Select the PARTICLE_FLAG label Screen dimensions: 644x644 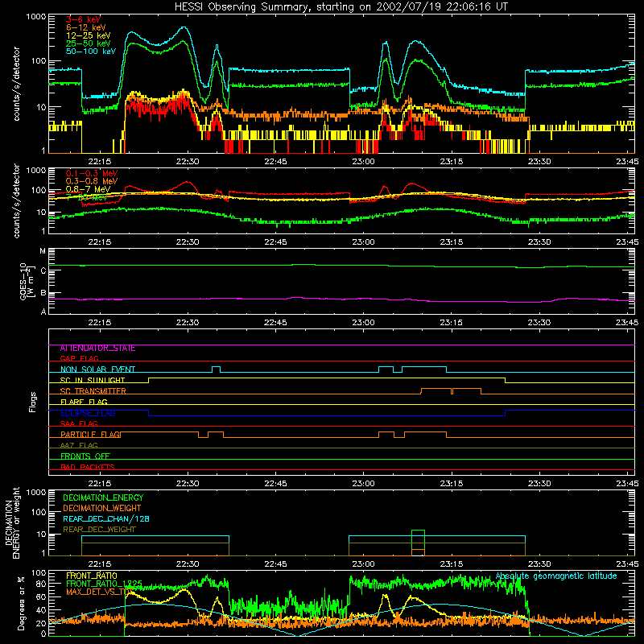90,435
